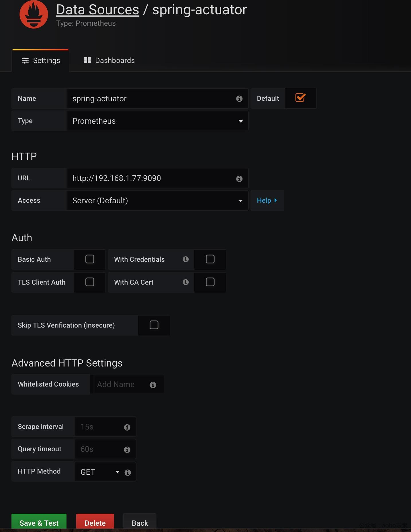
Task: Enable the Basic Auth checkbox
Action: pos(90,259)
